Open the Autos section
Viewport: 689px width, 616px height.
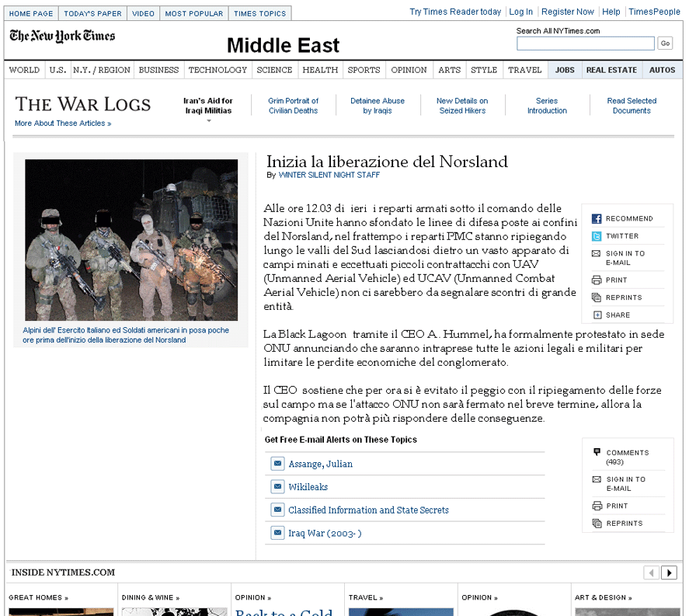[x=662, y=70]
